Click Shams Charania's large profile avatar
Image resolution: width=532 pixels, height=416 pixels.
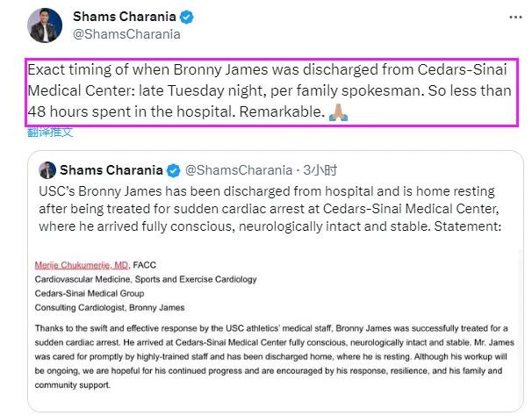click(x=45, y=25)
